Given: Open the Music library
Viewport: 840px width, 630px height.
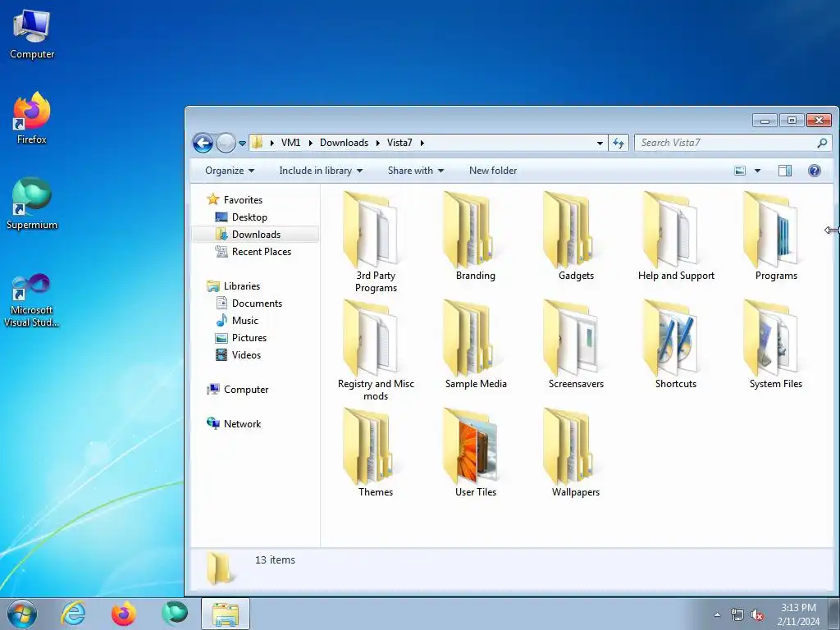Looking at the screenshot, I should [x=244, y=321].
